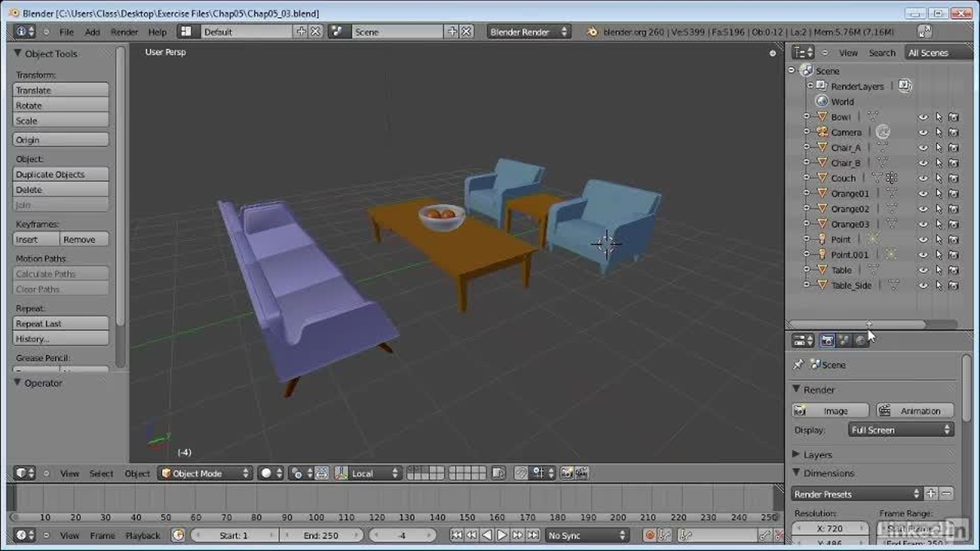980x551 pixels.
Task: Toggle Chair_A selectability arrow
Action: 939,148
